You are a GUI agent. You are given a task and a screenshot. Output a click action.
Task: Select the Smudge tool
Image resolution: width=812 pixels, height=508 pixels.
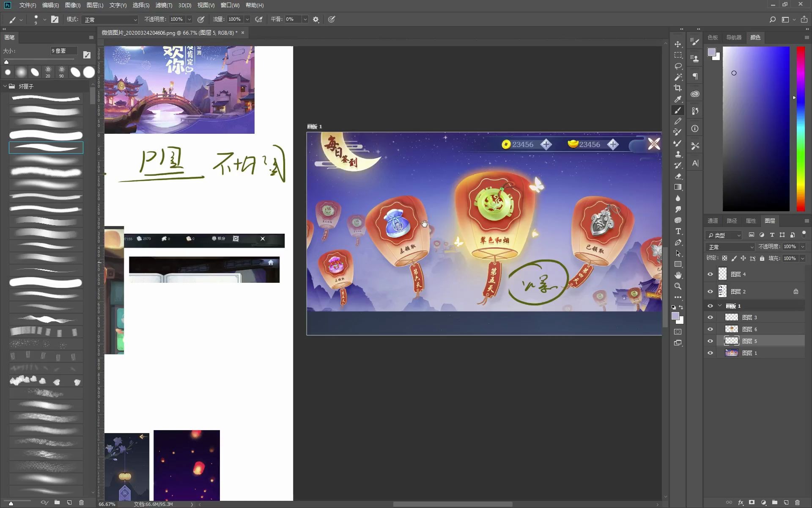click(678, 209)
